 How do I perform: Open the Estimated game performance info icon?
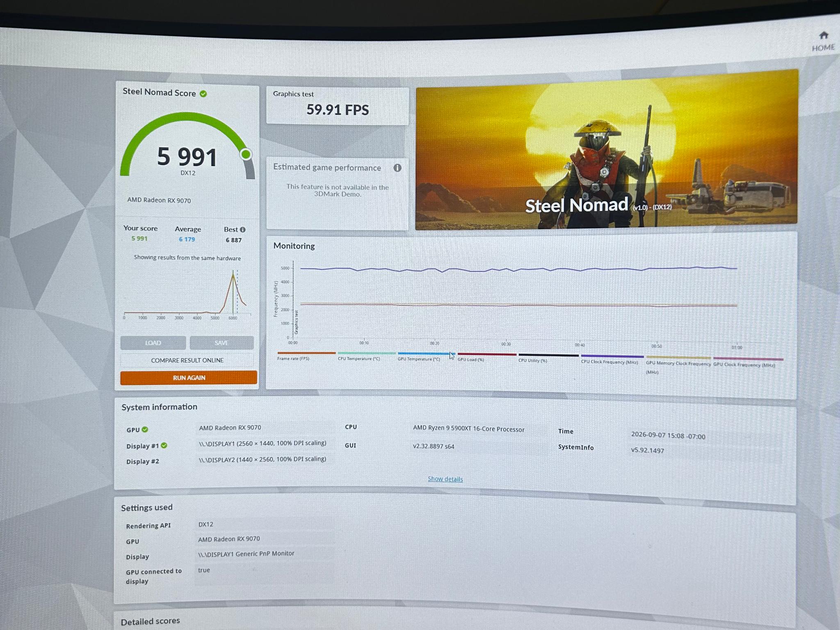[x=397, y=168]
